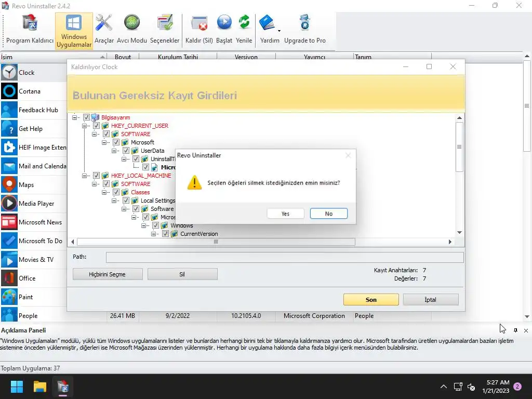The image size is (532, 399).
Task: Open Yardım dropdown arrow
Action: click(x=279, y=31)
